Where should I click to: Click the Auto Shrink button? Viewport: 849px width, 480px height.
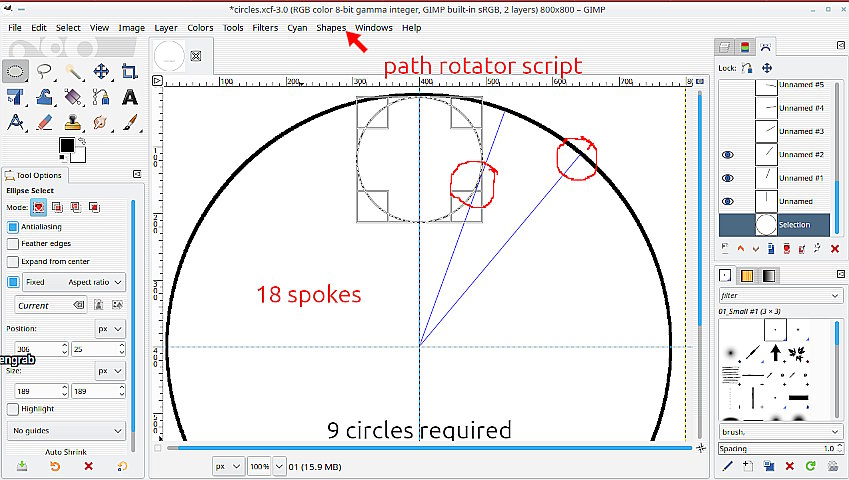point(66,452)
